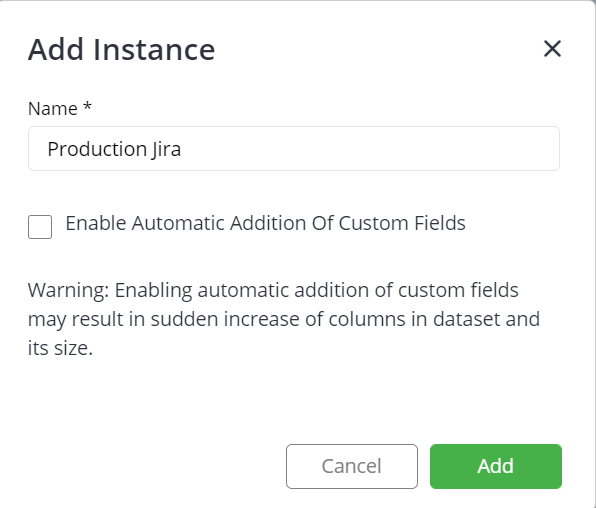Screen dimensions: 596x508
Task: Dismiss the dialog with the X icon
Action: point(552,49)
